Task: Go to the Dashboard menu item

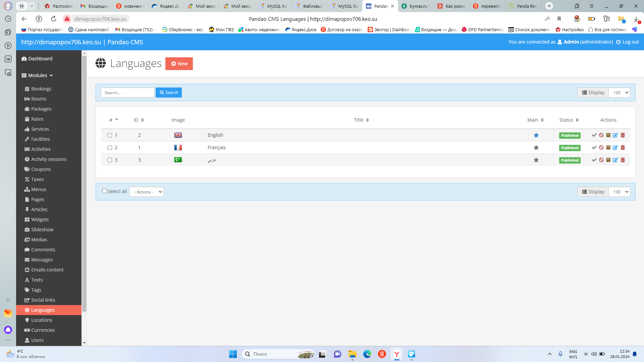Action: 40,59
